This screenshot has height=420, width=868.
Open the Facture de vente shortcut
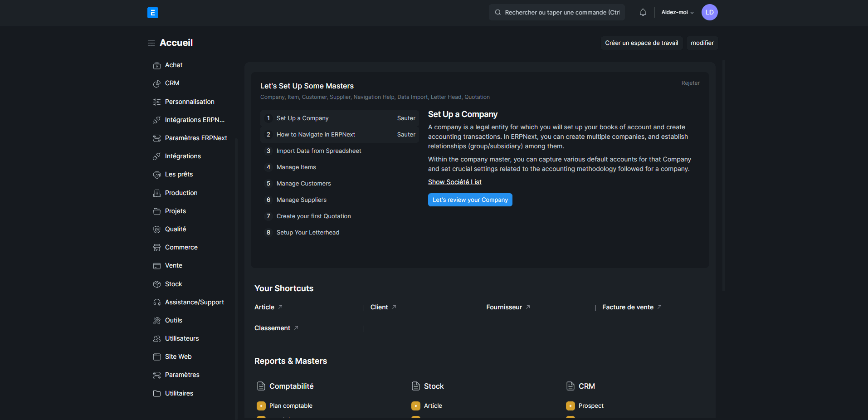[x=628, y=308]
